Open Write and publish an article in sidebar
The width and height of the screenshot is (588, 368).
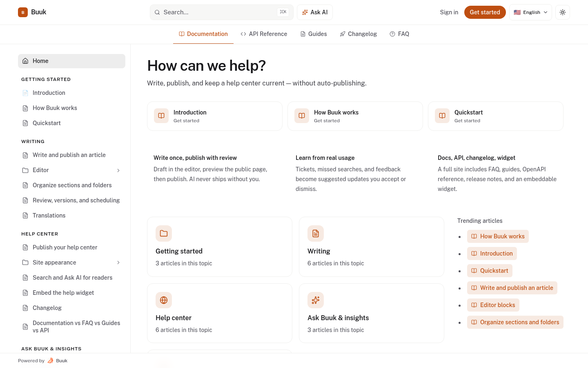(x=71, y=155)
